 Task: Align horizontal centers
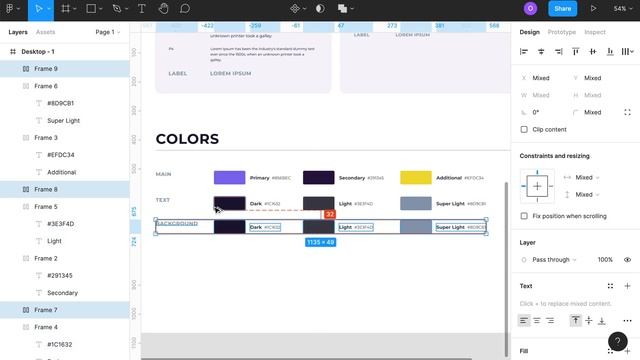click(x=541, y=51)
